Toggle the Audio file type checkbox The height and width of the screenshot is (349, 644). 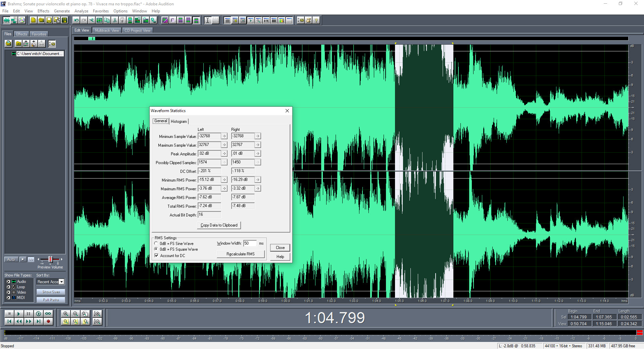pyautogui.click(x=8, y=282)
